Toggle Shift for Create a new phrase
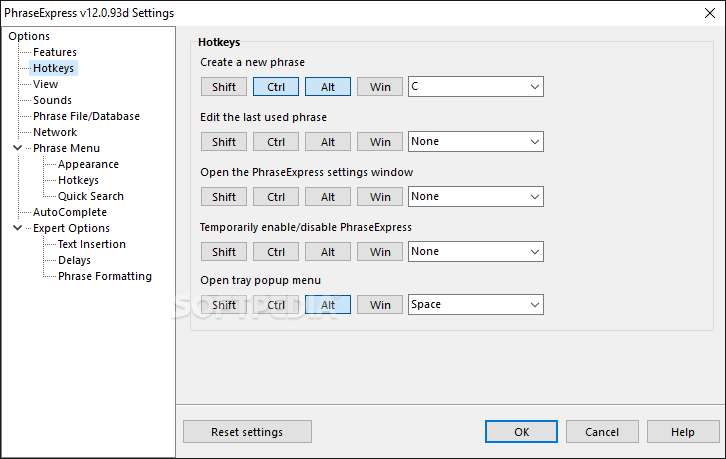726x459 pixels. coord(224,87)
